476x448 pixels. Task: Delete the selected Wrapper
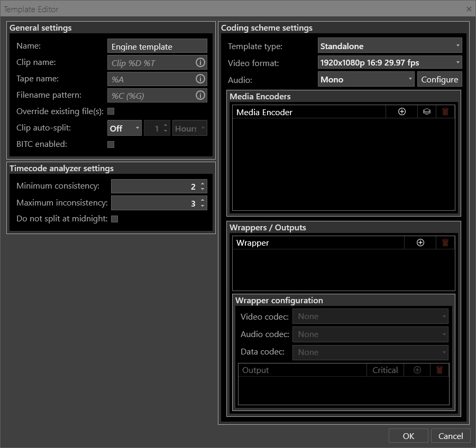coord(445,242)
